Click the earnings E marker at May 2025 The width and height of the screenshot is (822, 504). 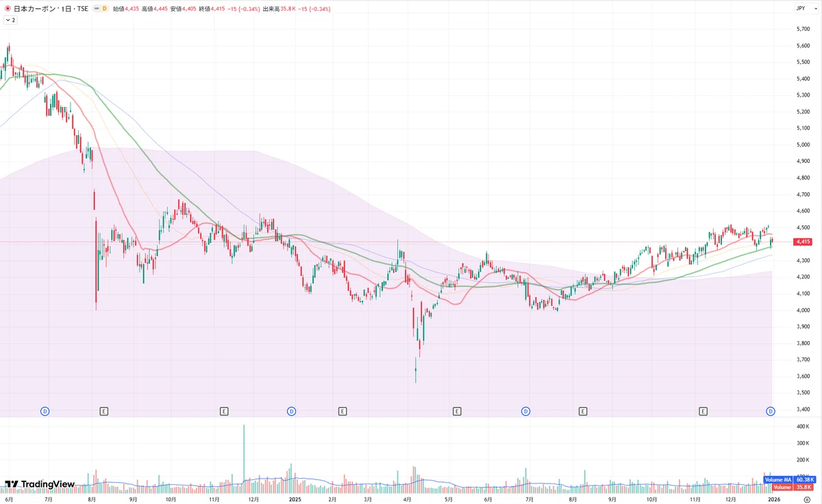pyautogui.click(x=457, y=411)
